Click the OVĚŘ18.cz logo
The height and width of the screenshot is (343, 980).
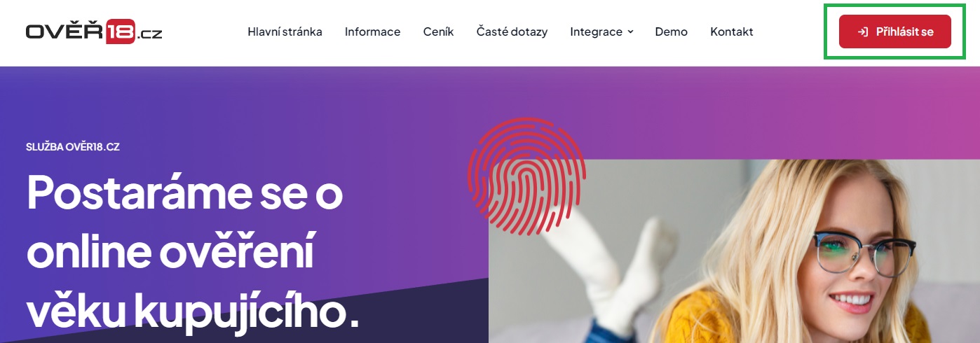click(94, 31)
